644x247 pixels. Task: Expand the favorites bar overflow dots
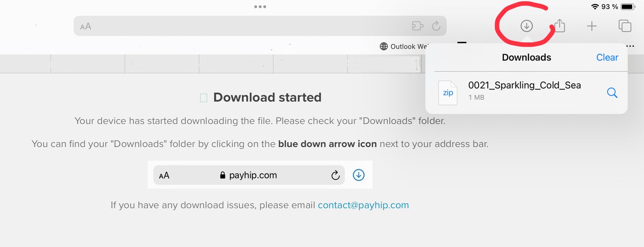(x=630, y=46)
